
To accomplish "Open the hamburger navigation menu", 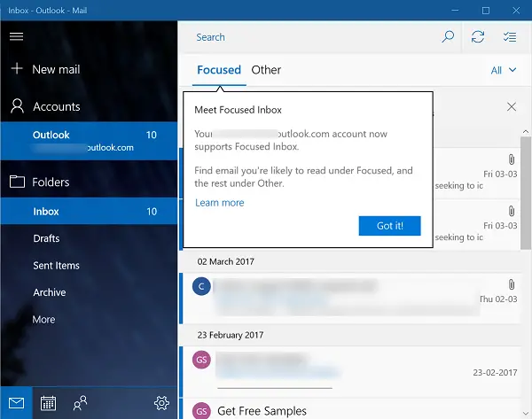I will 16,36.
